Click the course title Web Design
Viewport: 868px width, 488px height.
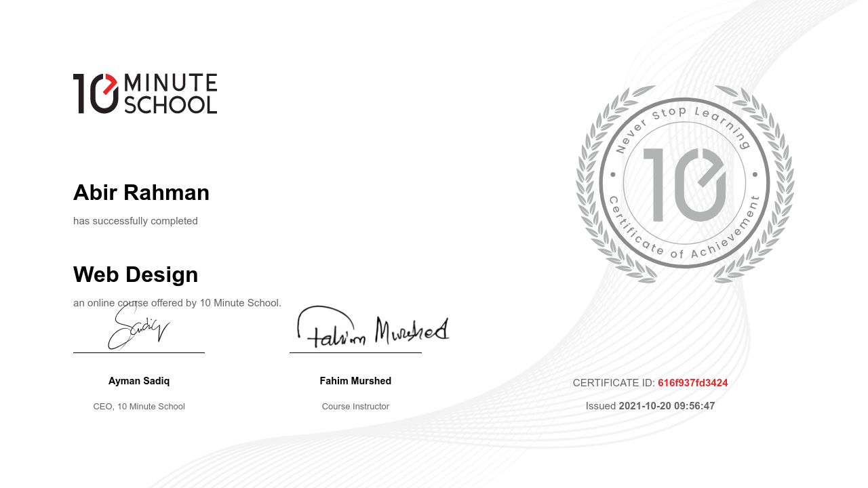(x=136, y=274)
